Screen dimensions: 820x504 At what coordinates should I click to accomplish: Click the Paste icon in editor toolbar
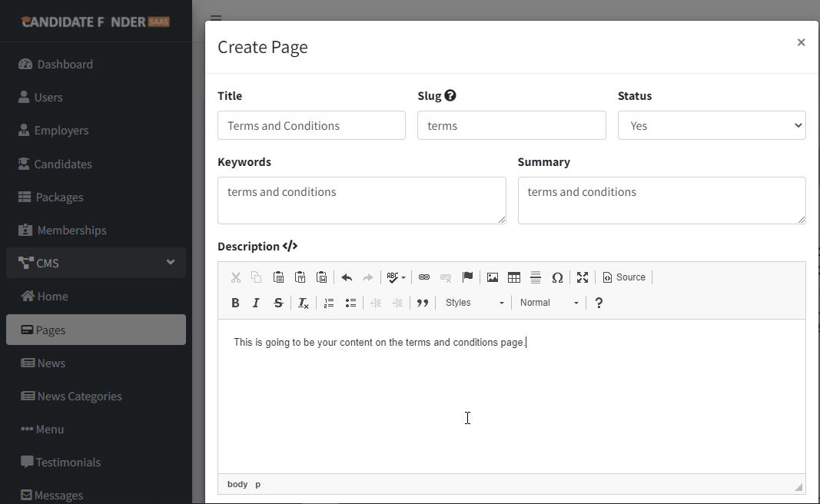pos(278,277)
